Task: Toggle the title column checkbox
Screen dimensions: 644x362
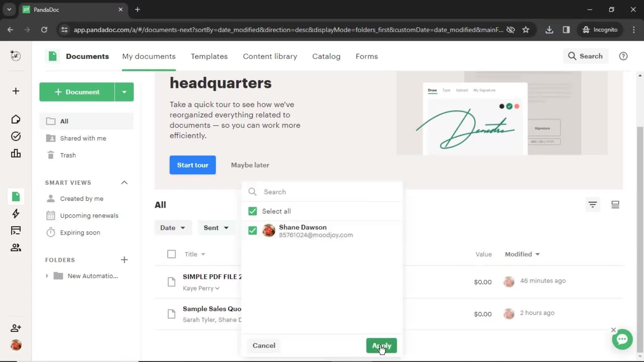Action: pyautogui.click(x=172, y=254)
